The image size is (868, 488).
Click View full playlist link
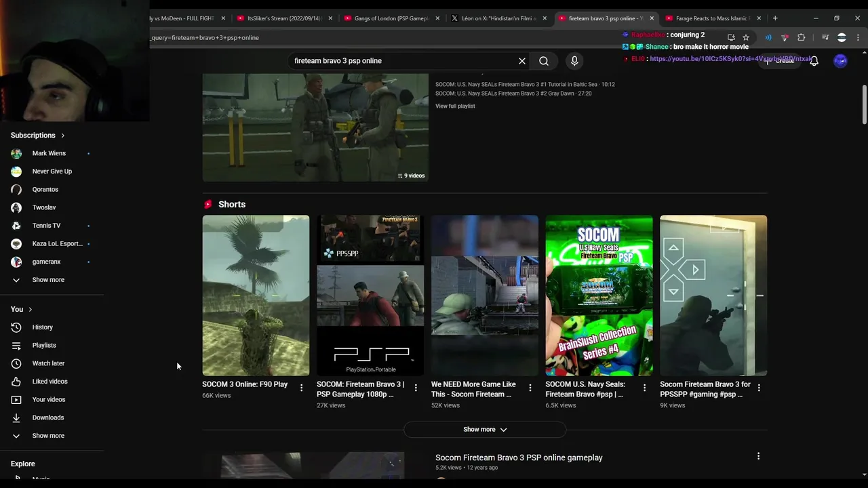[x=455, y=106]
